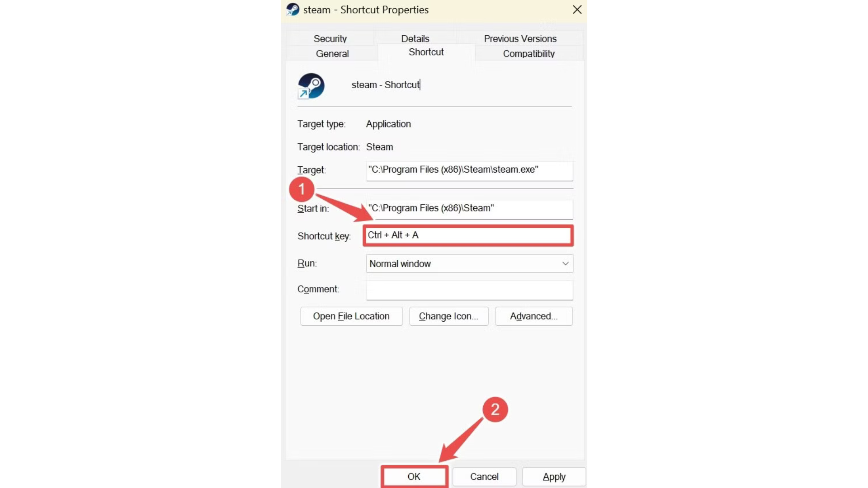Click the Apply button

[x=553, y=477]
